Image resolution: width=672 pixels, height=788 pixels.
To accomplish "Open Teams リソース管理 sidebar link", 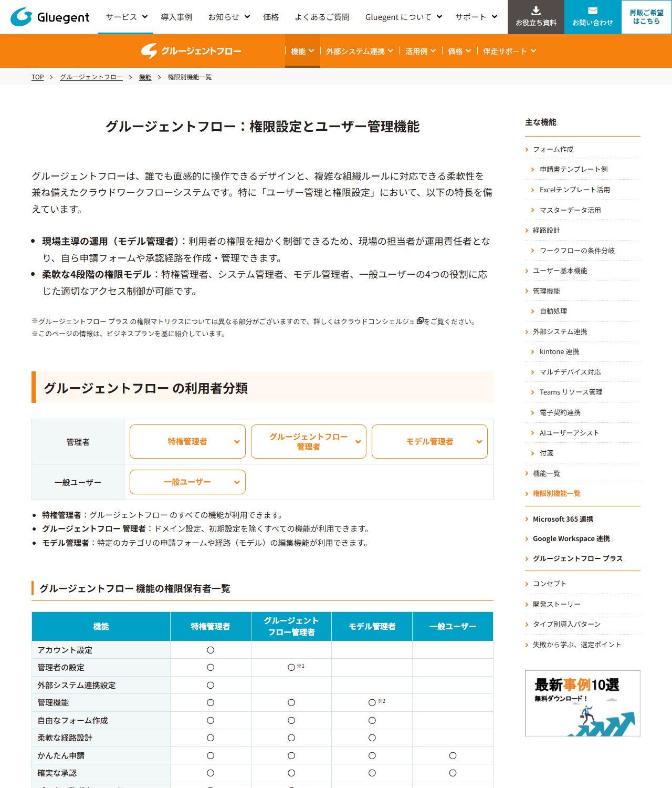I will pyautogui.click(x=571, y=392).
